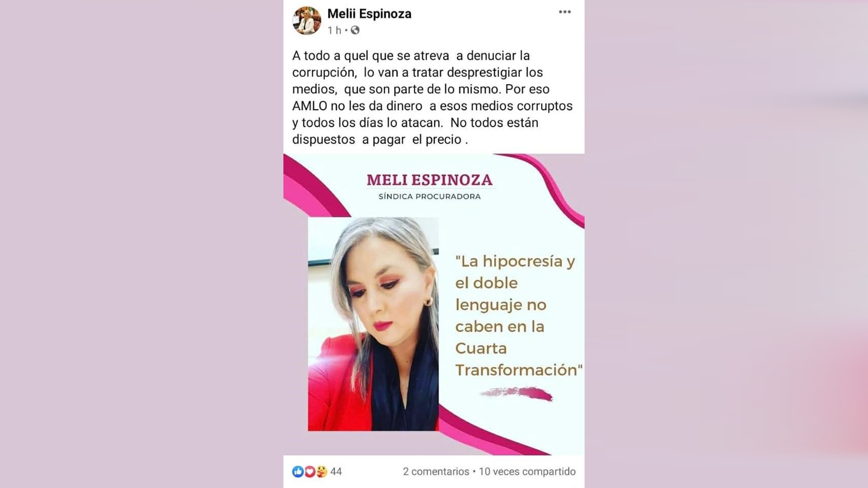Click the 'SÍNDICA PROCURADORA' subtitle text
The height and width of the screenshot is (488, 868).
tap(430, 197)
